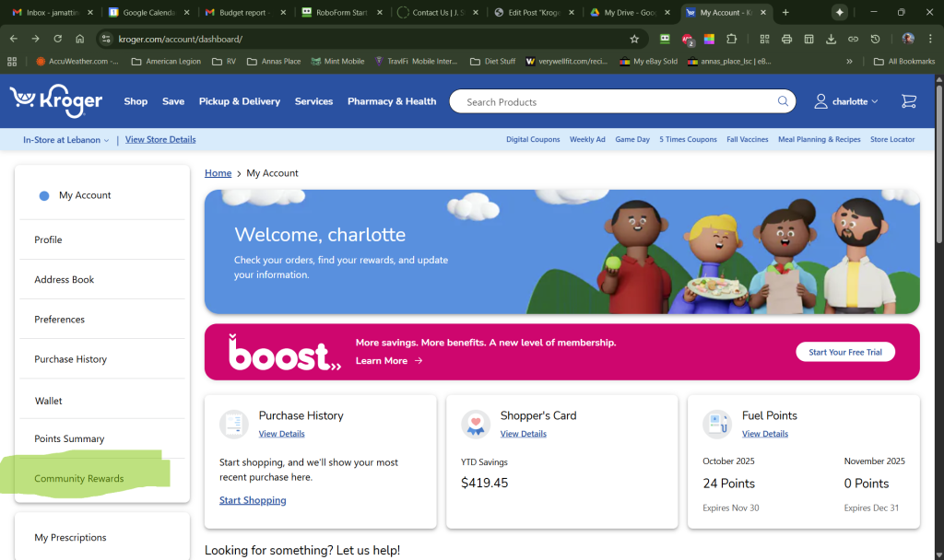Show more bookmarks overflow chevron
The image size is (944, 560).
pyautogui.click(x=849, y=62)
